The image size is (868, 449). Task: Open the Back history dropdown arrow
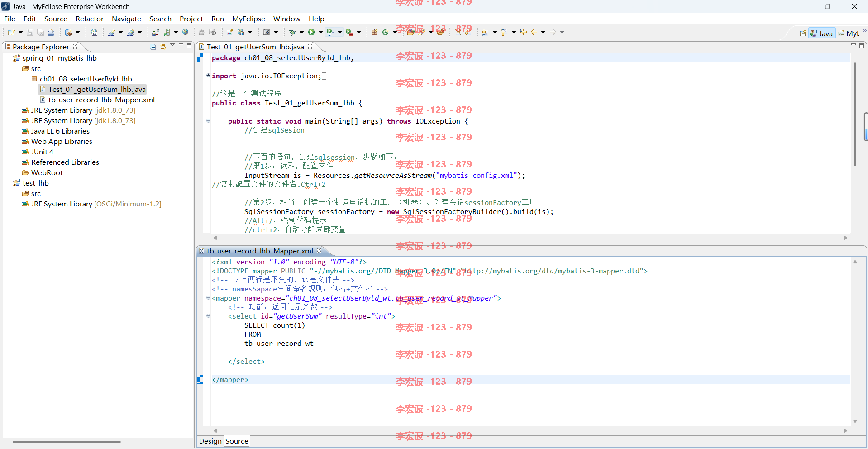coord(543,32)
